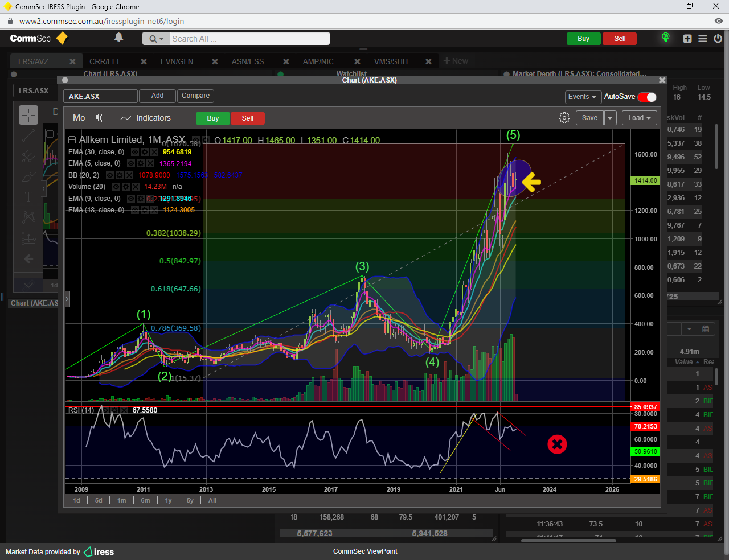Screen dimensions: 729x560
Task: Switch to the VMS/SHH tab
Action: [391, 61]
